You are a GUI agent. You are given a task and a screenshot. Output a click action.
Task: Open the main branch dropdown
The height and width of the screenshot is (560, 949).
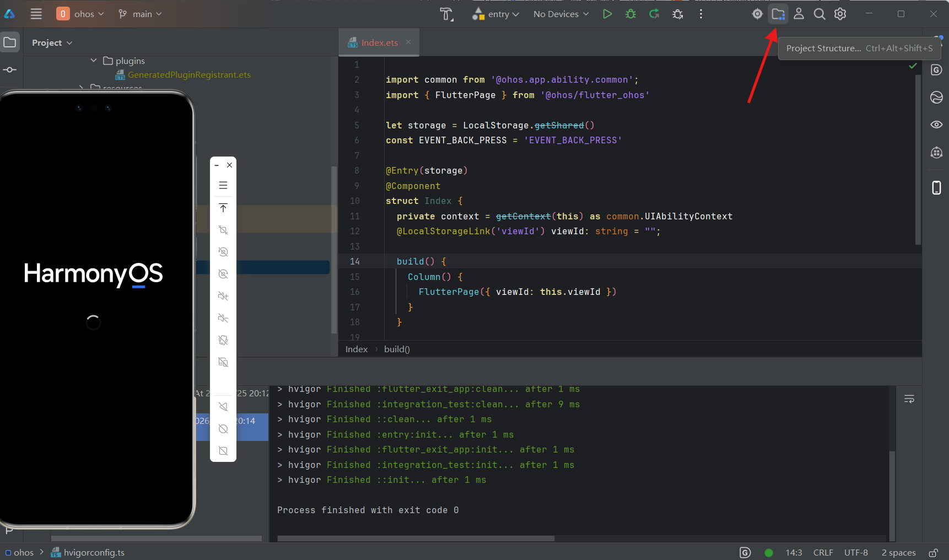tap(141, 14)
